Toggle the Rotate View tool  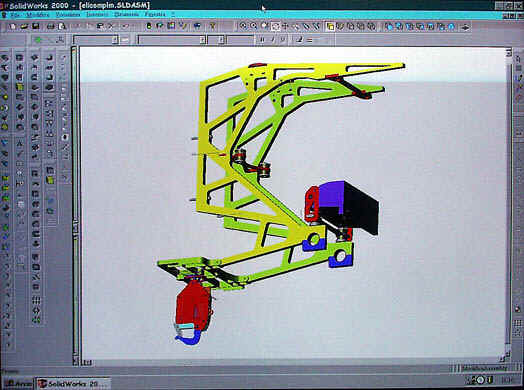275,26
